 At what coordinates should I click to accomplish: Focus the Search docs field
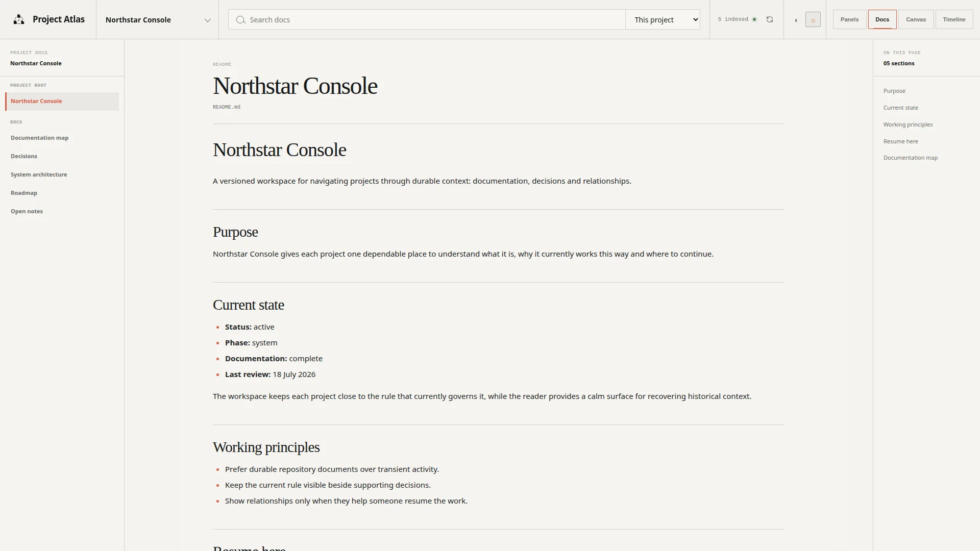pos(427,20)
